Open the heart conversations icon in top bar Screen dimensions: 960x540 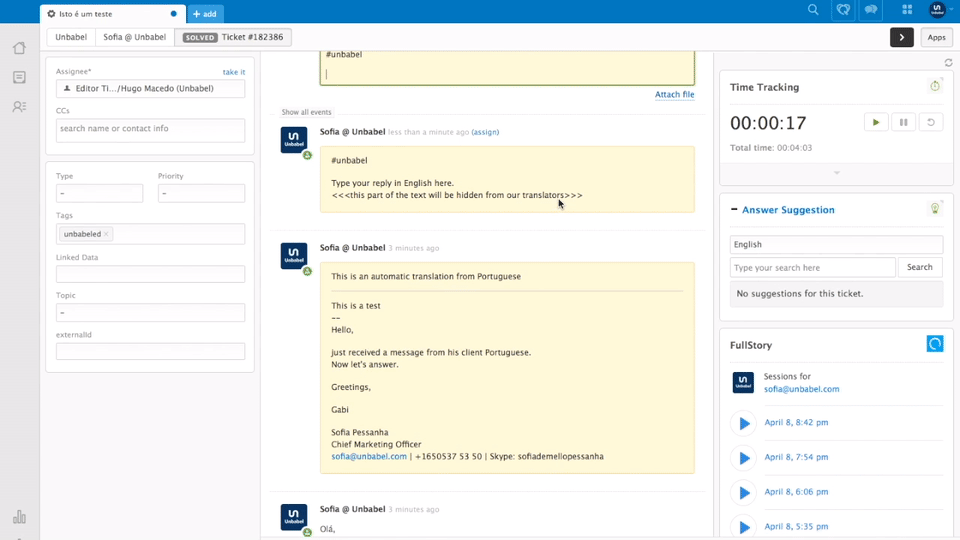point(843,10)
